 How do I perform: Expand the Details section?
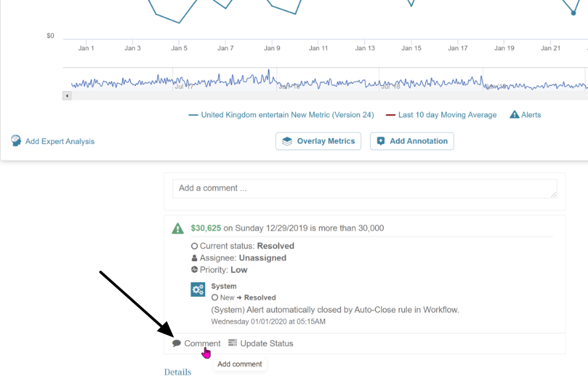click(x=177, y=372)
